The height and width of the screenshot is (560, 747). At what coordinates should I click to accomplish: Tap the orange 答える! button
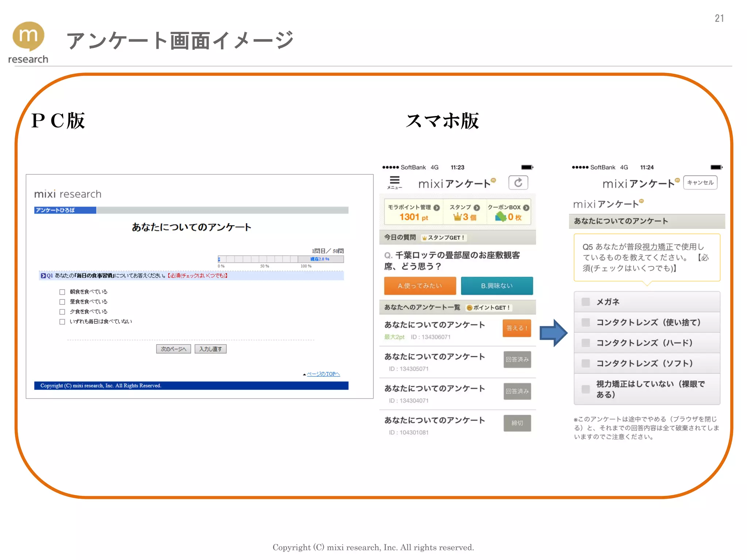coord(517,328)
